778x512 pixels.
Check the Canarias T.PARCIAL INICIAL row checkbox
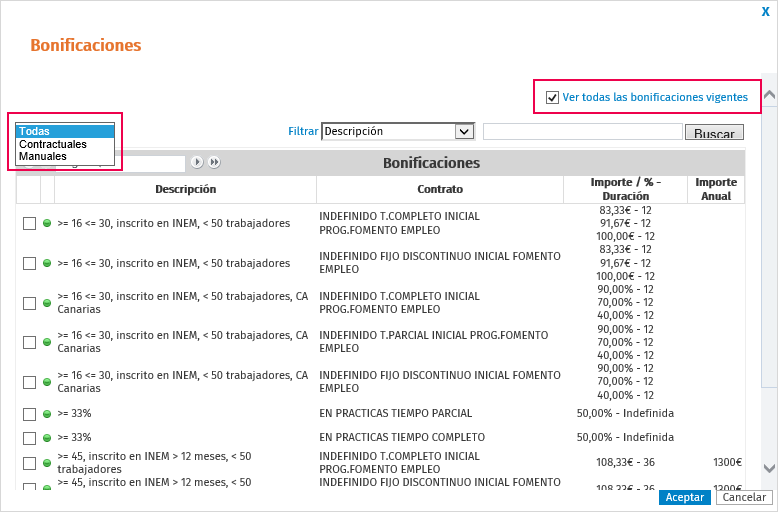point(29,342)
